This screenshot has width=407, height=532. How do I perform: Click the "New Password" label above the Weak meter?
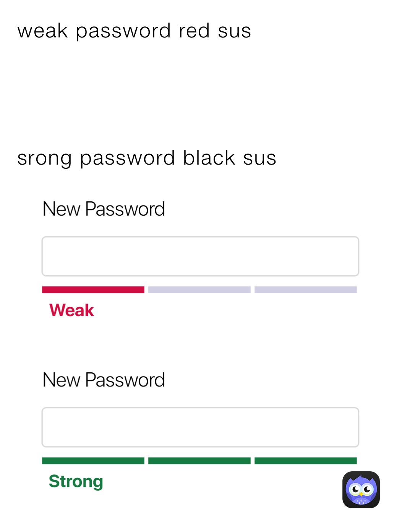104,209
